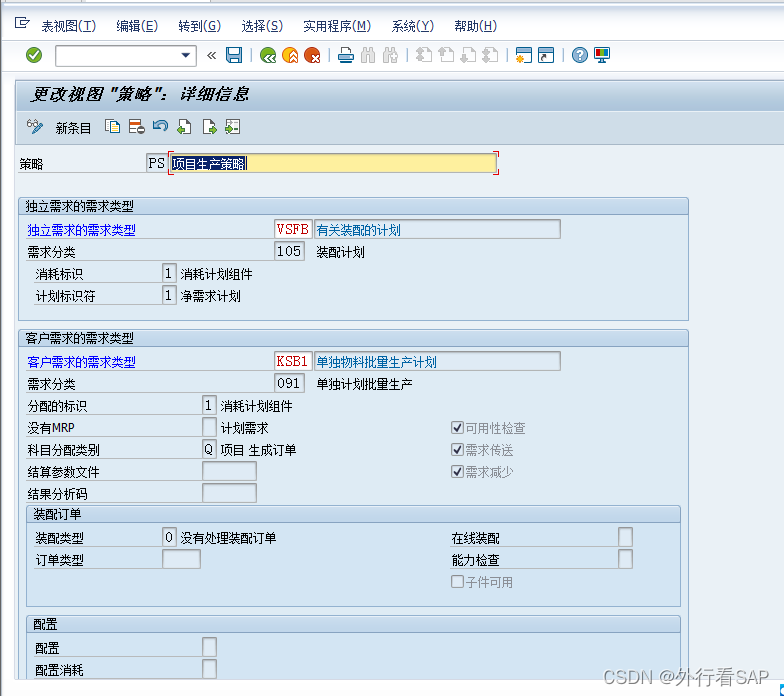Screen dimensions: 784x696
Task: Click the Previous Entry icon
Action: point(184,127)
